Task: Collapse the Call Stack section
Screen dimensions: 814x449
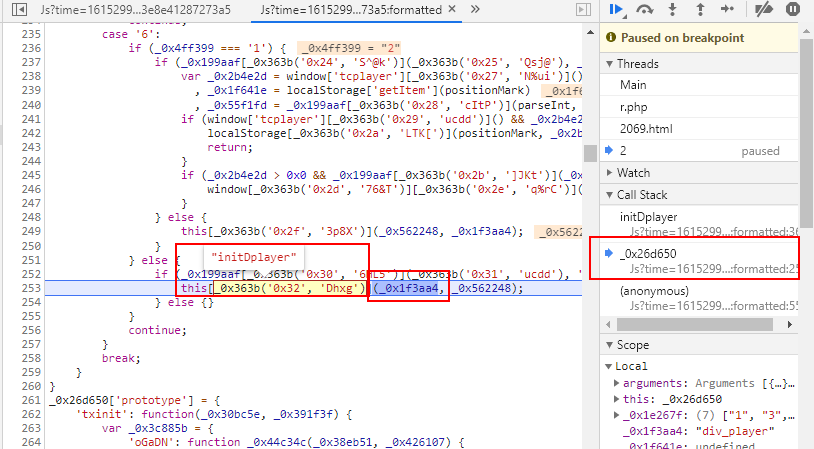Action: [611, 195]
